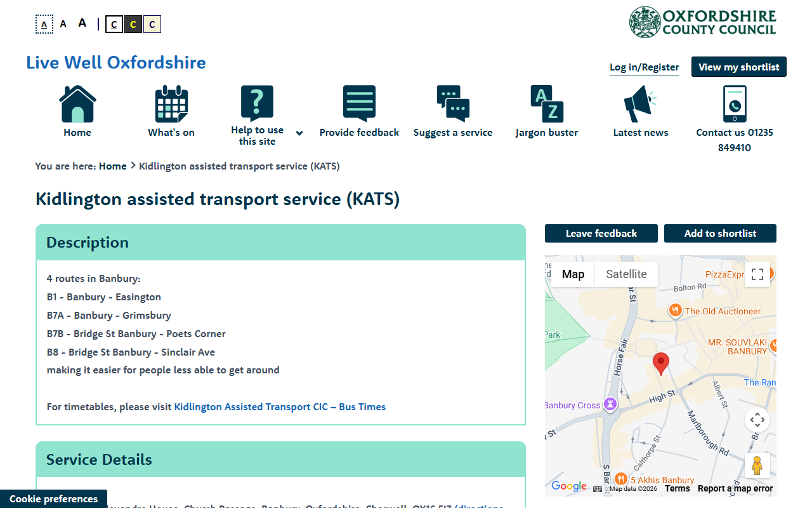The height and width of the screenshot is (508, 812).
Task: Click the map camera controls icon
Action: point(757,420)
